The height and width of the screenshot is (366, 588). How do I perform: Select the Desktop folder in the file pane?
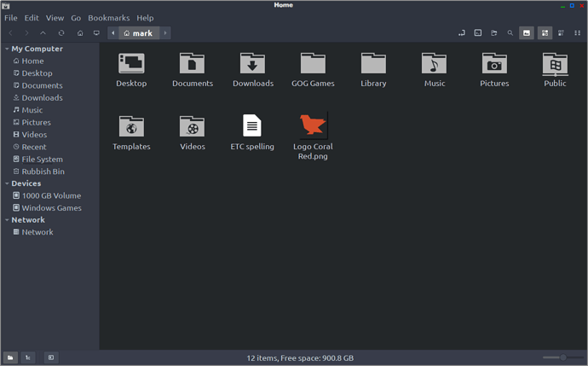pyautogui.click(x=131, y=70)
